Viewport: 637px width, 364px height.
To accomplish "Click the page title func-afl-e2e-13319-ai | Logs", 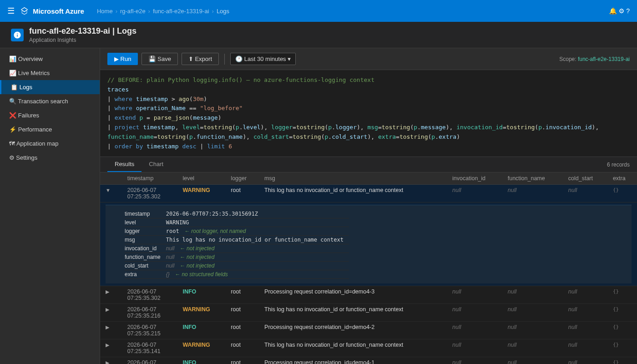I will click(x=83, y=31).
